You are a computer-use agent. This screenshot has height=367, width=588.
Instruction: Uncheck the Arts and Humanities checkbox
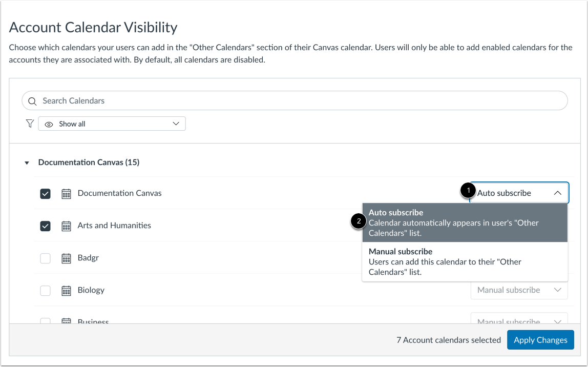[45, 226]
